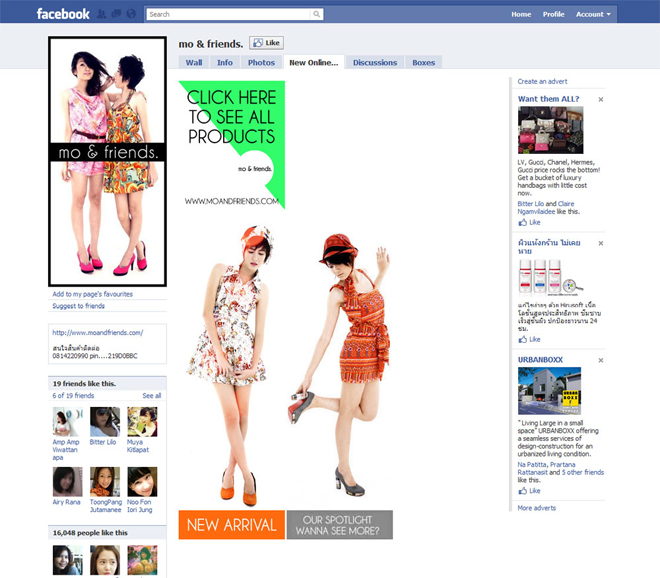Open Amp Amp Viwattanapa's profile photo
The width and height of the screenshot is (660, 578).
tap(67, 421)
